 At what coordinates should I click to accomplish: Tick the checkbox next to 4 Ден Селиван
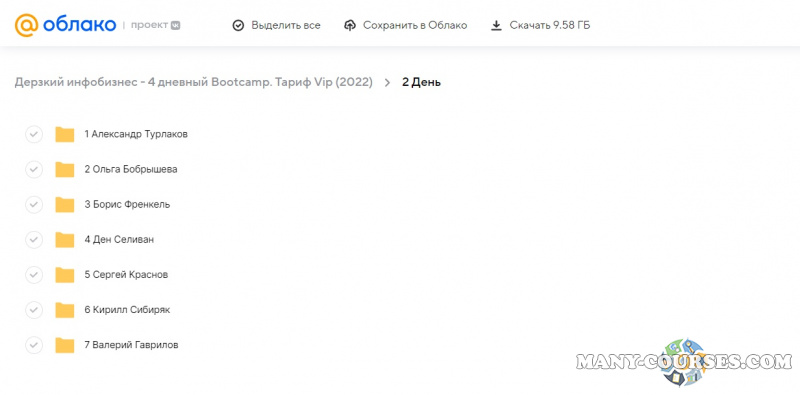[34, 239]
